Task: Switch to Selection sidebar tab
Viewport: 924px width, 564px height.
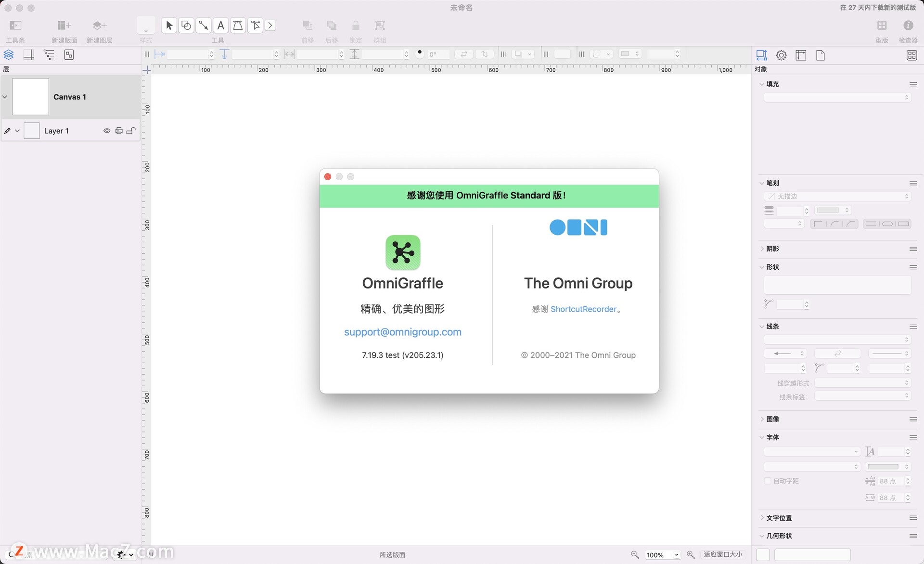Action: pos(69,55)
